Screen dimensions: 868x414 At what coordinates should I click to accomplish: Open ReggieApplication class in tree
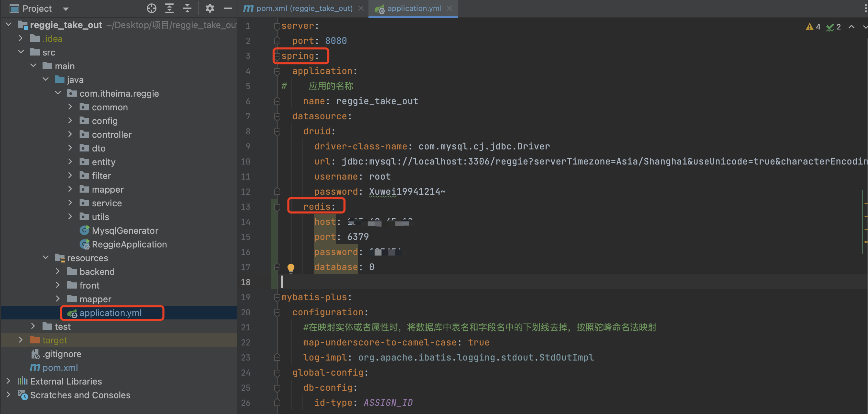pyautogui.click(x=129, y=244)
